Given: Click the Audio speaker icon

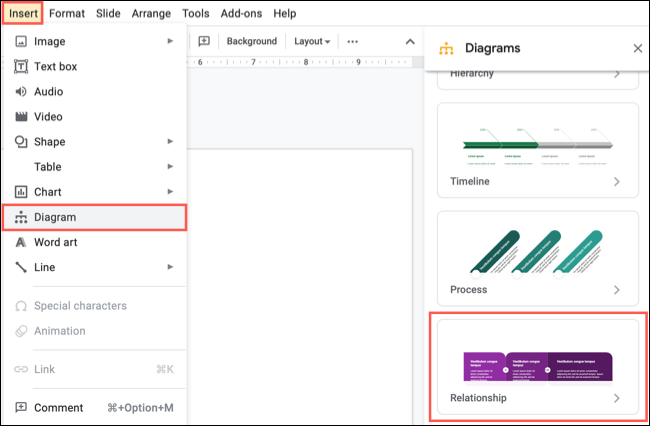Looking at the screenshot, I should (21, 91).
